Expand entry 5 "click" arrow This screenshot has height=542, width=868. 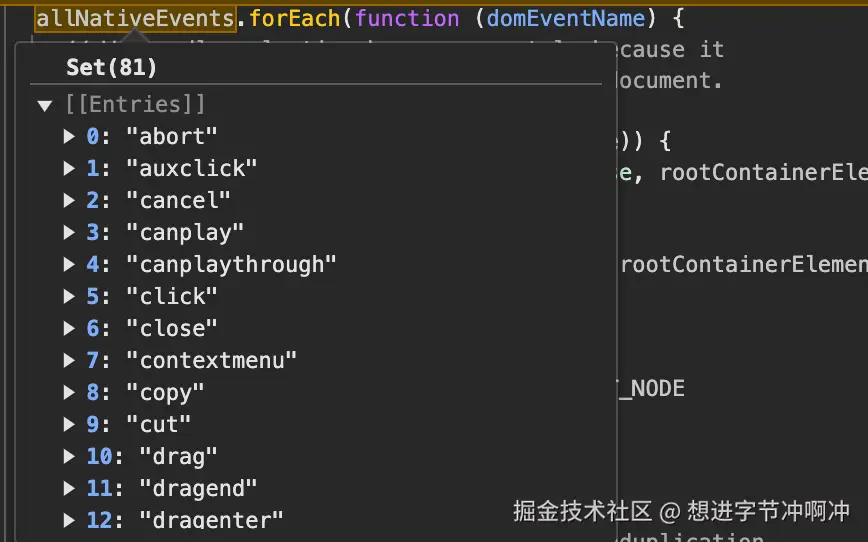point(69,296)
